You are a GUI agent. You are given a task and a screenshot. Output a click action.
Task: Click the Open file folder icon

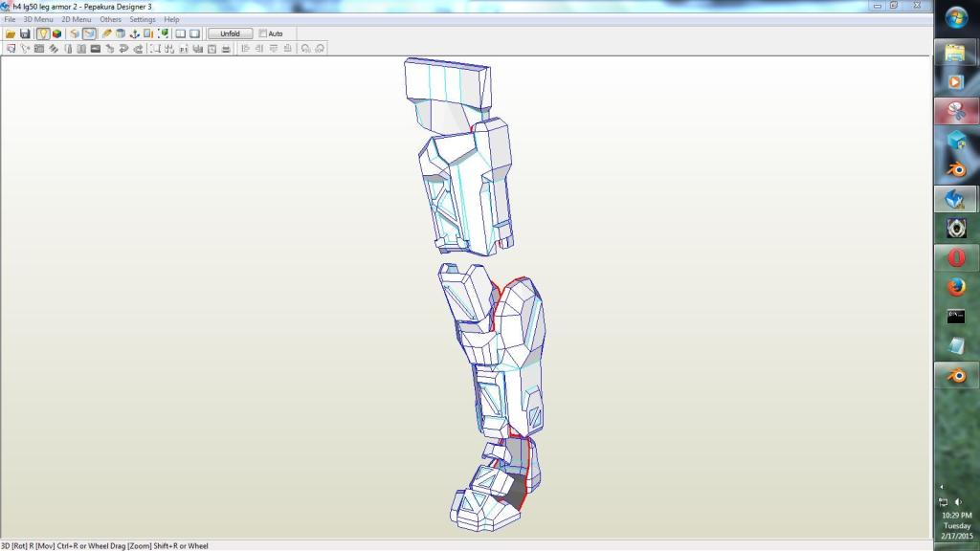[x=11, y=33]
